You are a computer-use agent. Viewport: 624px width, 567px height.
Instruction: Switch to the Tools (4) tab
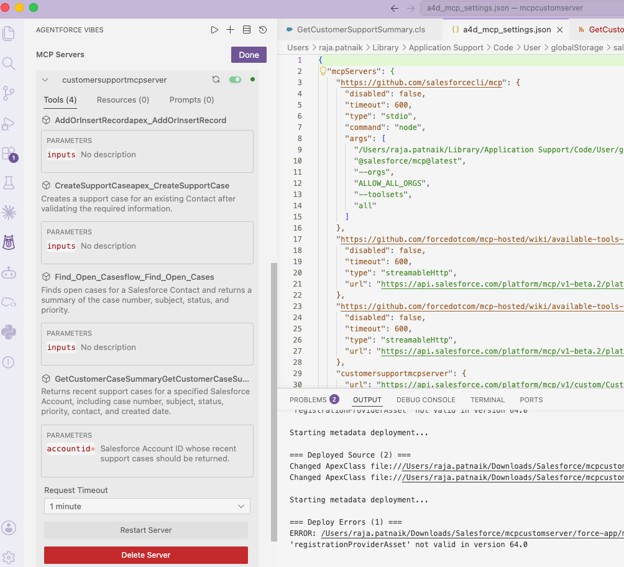[60, 100]
